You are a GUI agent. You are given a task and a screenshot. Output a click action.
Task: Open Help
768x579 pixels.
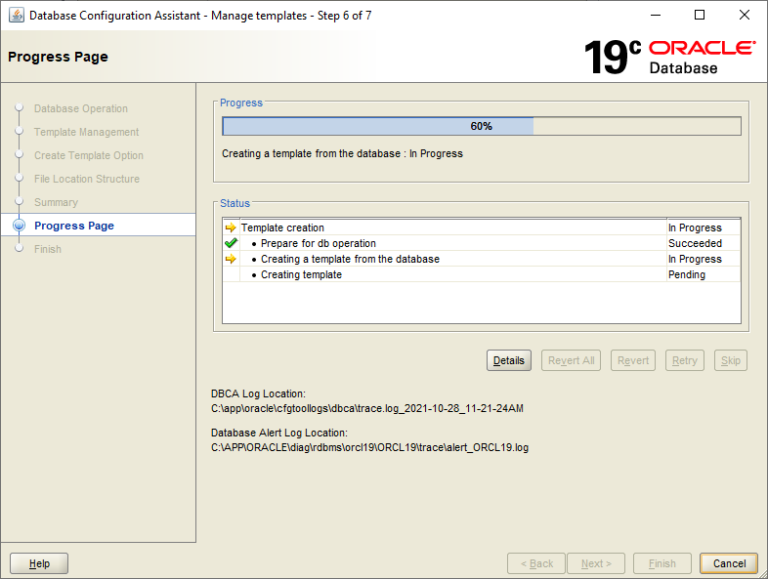pos(39,563)
